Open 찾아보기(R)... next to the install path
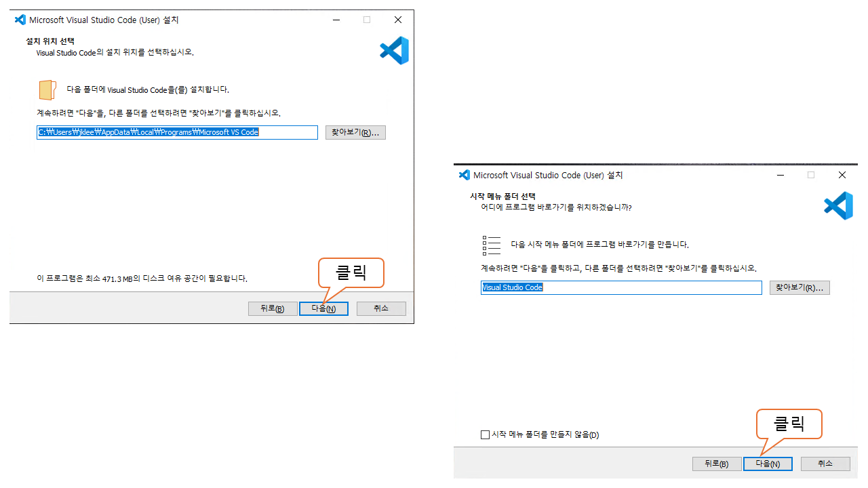The height and width of the screenshot is (488, 868). [356, 132]
